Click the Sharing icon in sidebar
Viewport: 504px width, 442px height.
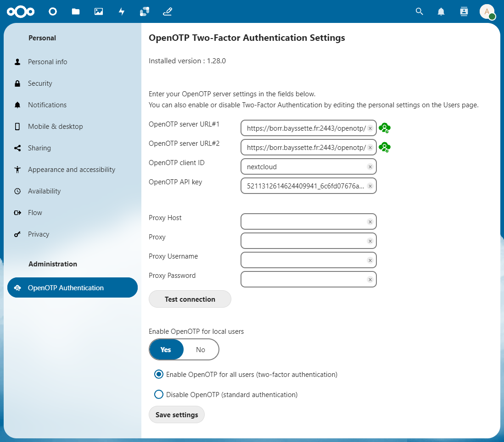point(17,148)
